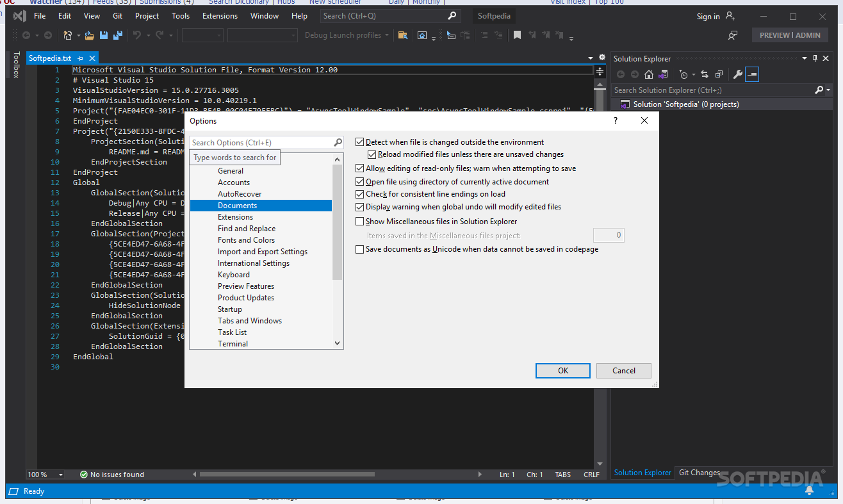This screenshot has height=504, width=843.
Task: Click Pending Changes Filter clock icon
Action: [x=683, y=74]
